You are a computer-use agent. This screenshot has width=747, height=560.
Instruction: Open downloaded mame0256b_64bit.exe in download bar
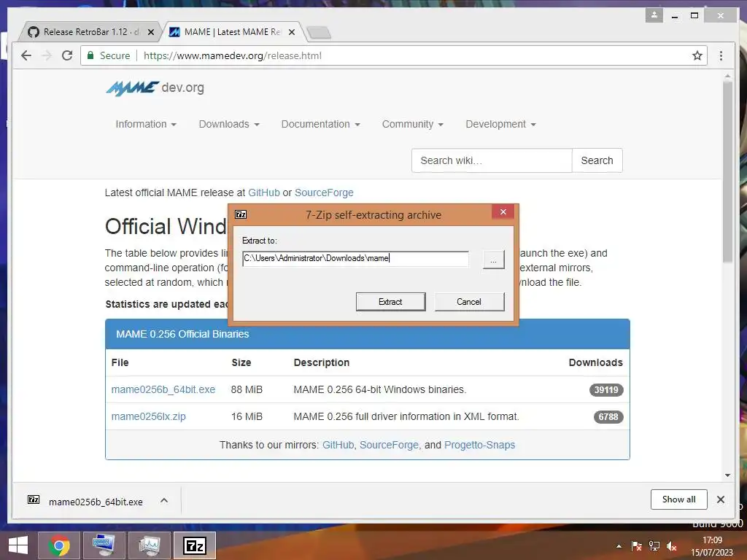[x=86, y=502]
